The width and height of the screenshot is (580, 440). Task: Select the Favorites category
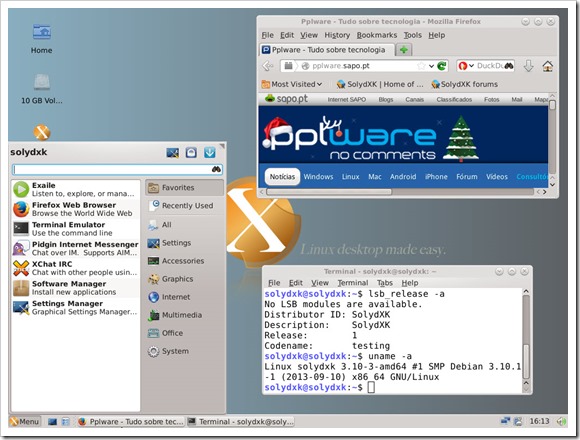click(185, 187)
